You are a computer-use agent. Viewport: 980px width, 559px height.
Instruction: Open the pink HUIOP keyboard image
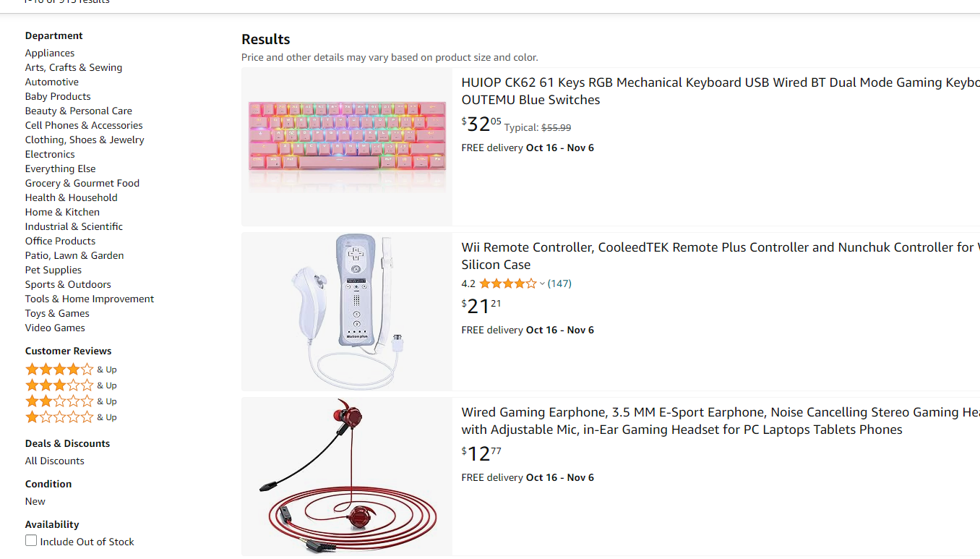coord(347,147)
